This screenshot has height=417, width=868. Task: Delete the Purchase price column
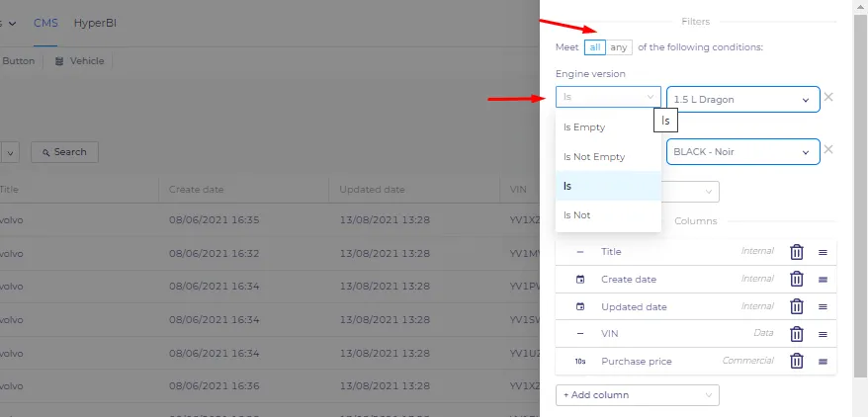pyautogui.click(x=796, y=361)
